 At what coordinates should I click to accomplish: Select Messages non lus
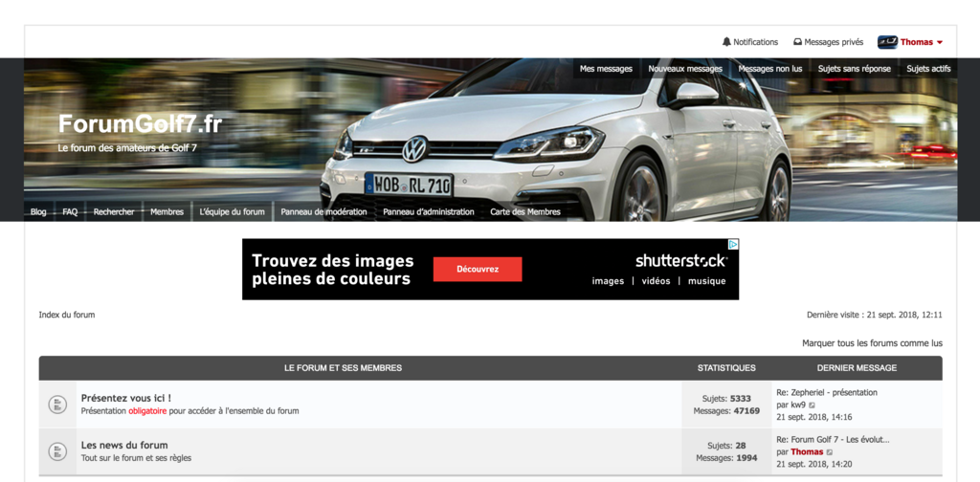click(770, 69)
